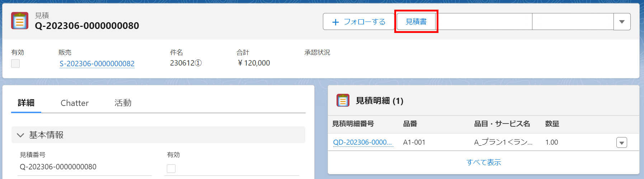Open the sales link S-202306-0000000082
This screenshot has height=179, width=644.
pyautogui.click(x=97, y=64)
